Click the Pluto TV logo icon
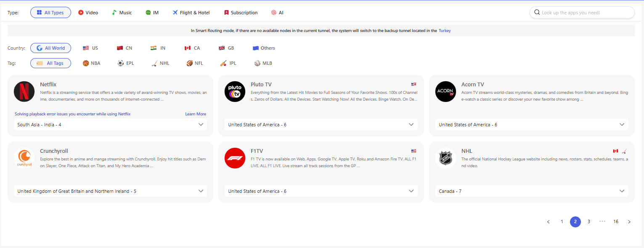The width and height of the screenshot is (644, 248). (235, 92)
